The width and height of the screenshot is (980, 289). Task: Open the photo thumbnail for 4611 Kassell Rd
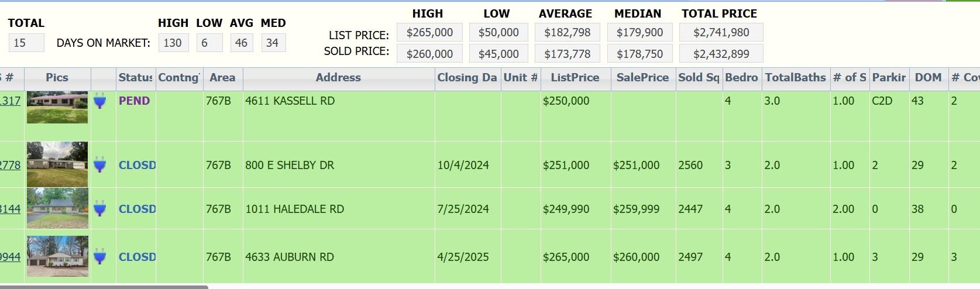click(x=57, y=108)
